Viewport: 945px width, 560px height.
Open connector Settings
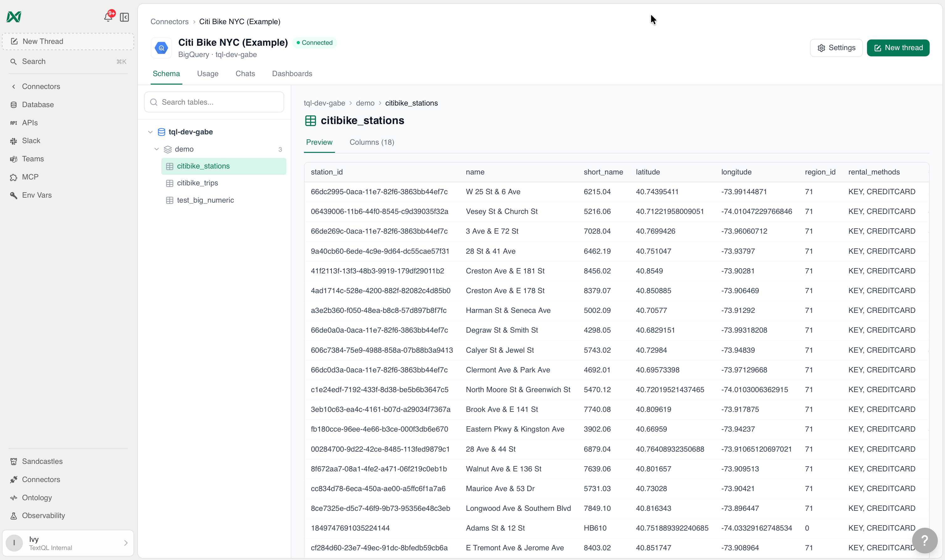(836, 48)
